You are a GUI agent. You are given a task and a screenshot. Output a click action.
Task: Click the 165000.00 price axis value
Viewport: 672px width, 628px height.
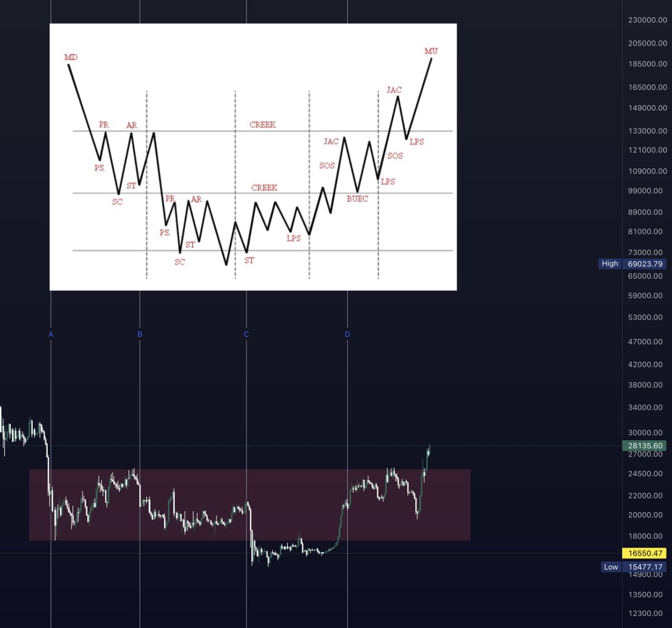[647, 87]
